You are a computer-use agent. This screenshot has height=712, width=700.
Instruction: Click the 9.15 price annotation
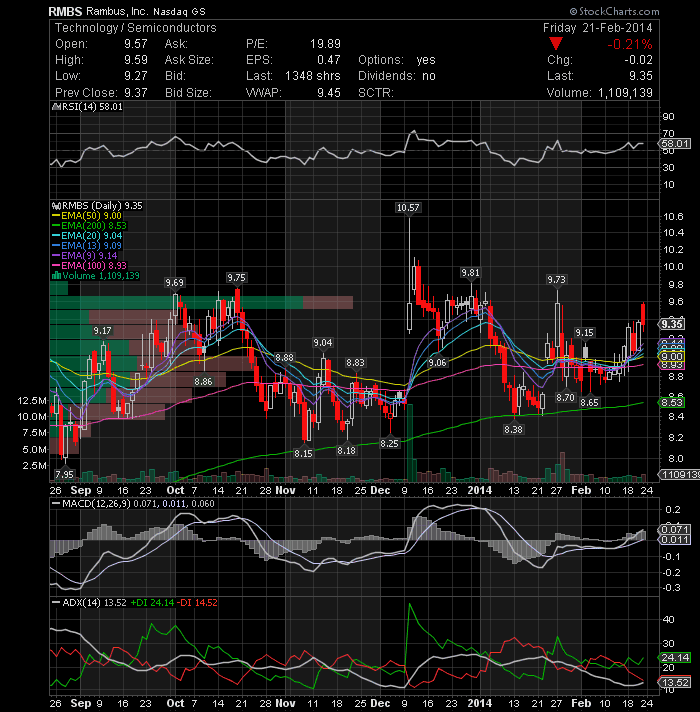tap(584, 332)
